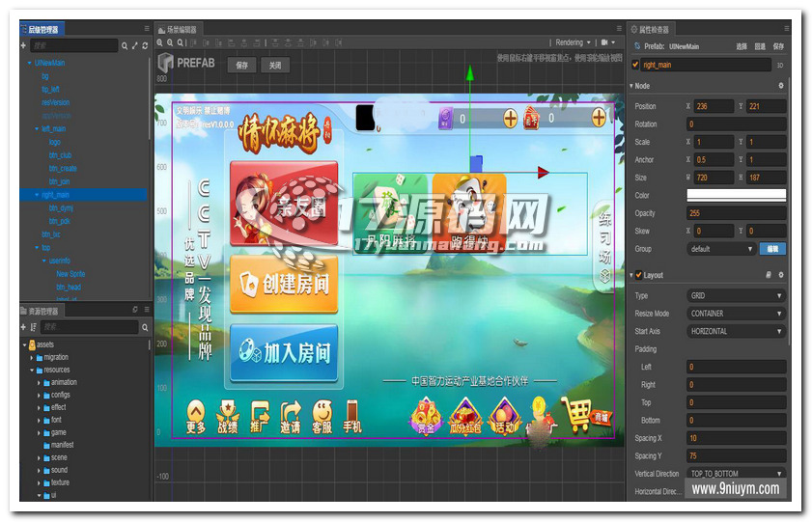Click the Layout component help book icon
812x522 pixels.
click(x=769, y=275)
